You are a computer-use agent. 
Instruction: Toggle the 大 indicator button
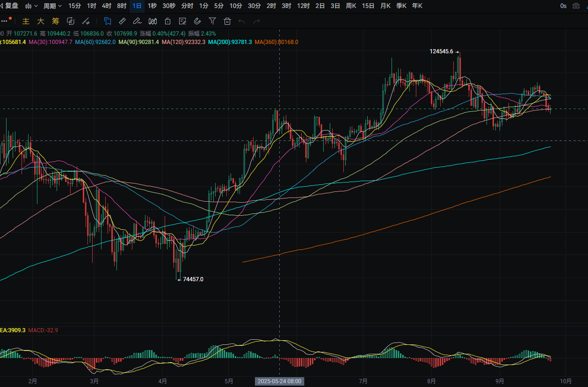point(41,21)
